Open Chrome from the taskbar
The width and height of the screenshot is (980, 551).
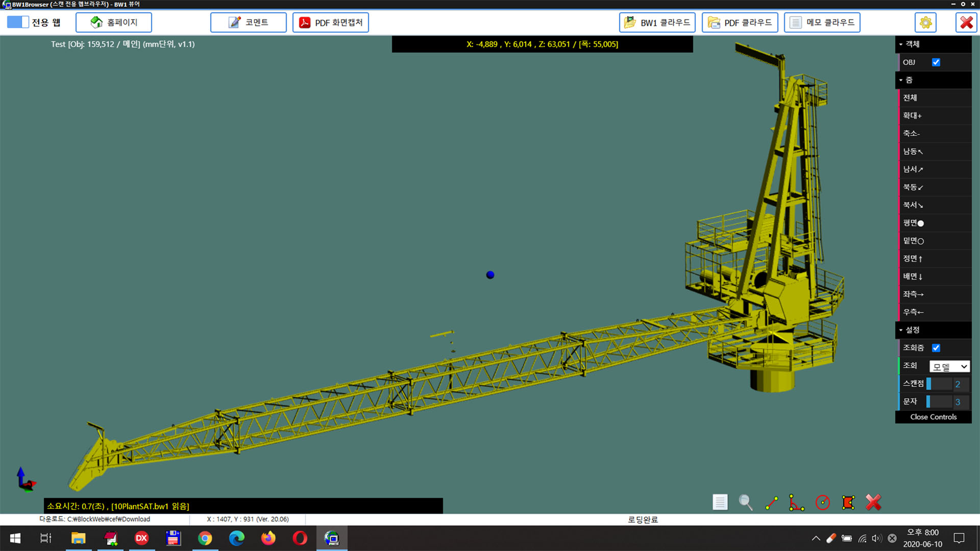click(205, 538)
